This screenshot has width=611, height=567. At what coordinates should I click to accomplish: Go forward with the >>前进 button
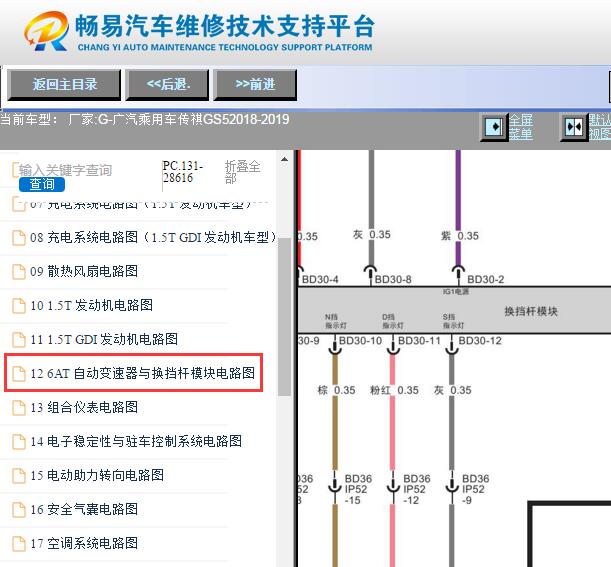click(x=255, y=84)
